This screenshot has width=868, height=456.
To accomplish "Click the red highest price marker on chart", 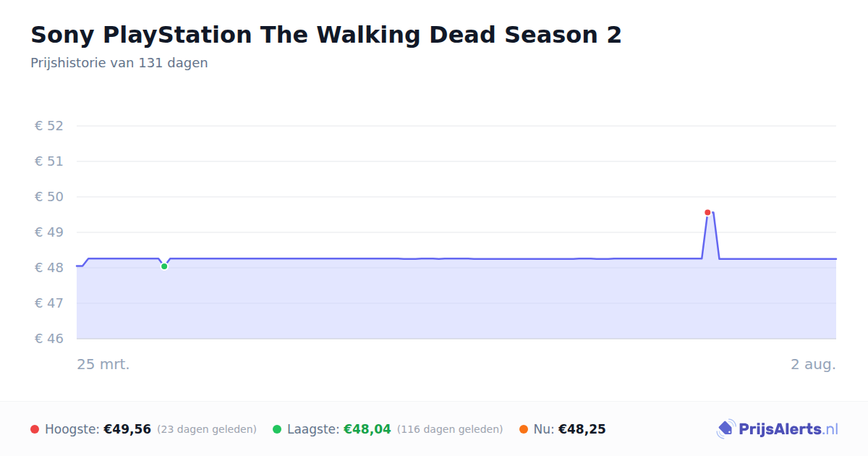I will [707, 212].
